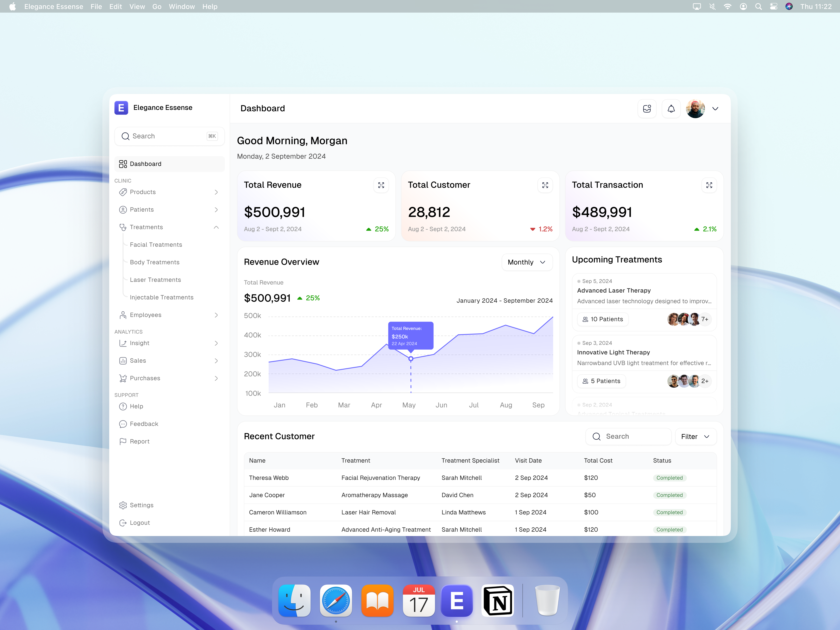840x630 pixels.
Task: Click the Completed status for Cameron Williamson
Action: [x=669, y=512]
